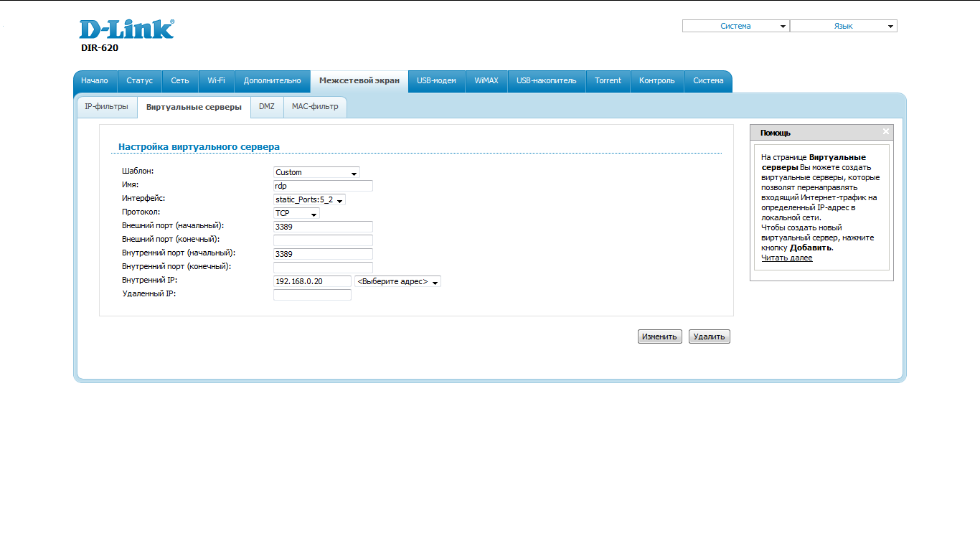Screen dimensions: 980x551
Task: Open the Статус tab
Action: click(x=140, y=81)
